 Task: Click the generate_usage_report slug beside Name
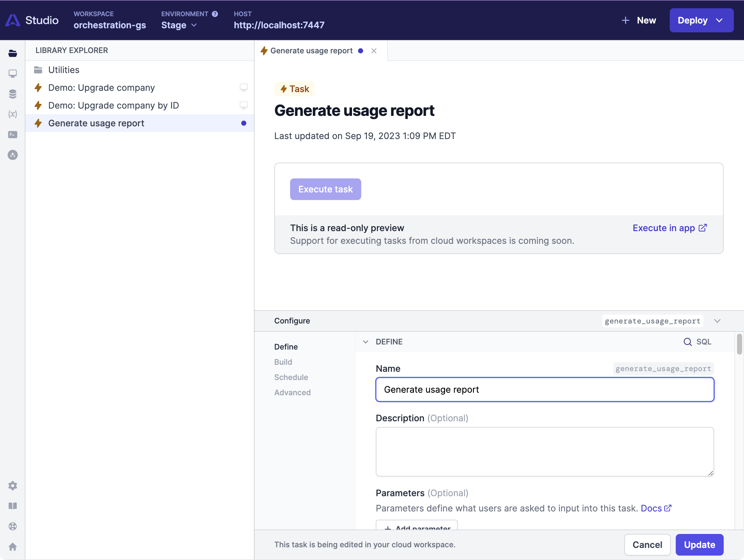click(x=663, y=369)
